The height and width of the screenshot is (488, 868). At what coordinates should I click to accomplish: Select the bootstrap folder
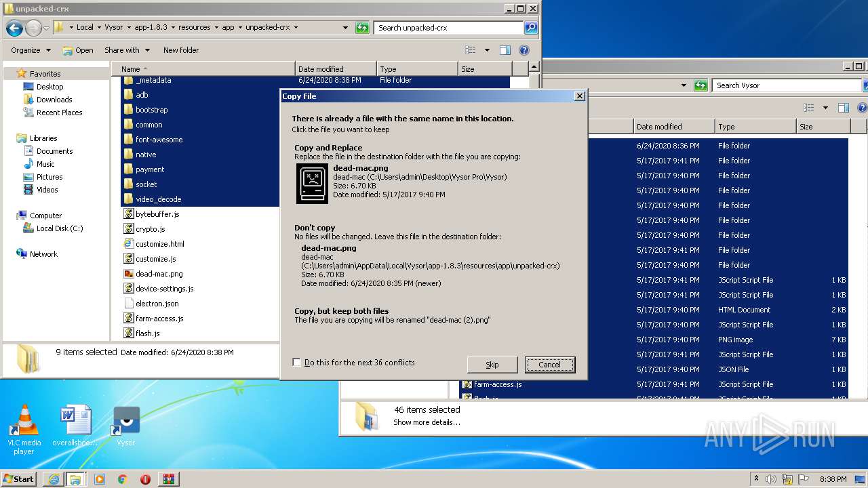point(151,110)
